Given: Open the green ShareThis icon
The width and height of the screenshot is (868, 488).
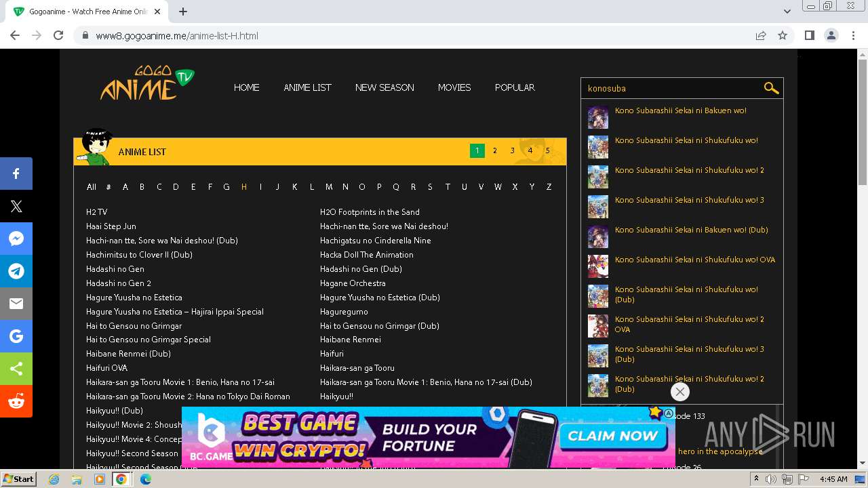Looking at the screenshot, I should pos(16,369).
